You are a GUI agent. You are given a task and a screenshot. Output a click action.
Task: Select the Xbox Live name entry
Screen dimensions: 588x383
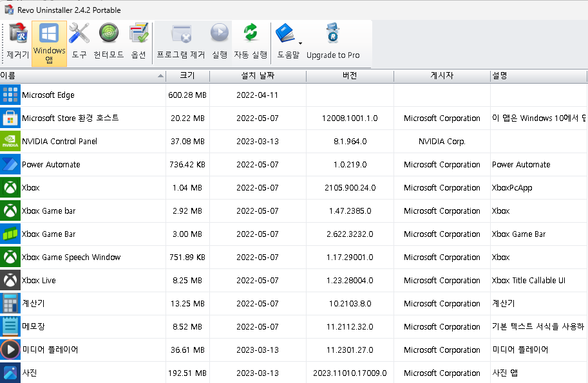[x=39, y=280]
